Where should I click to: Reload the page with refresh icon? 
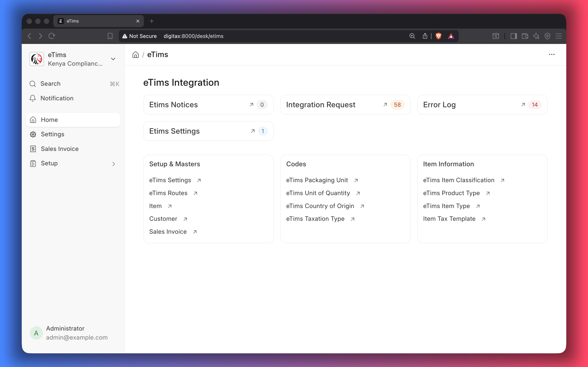tap(52, 36)
